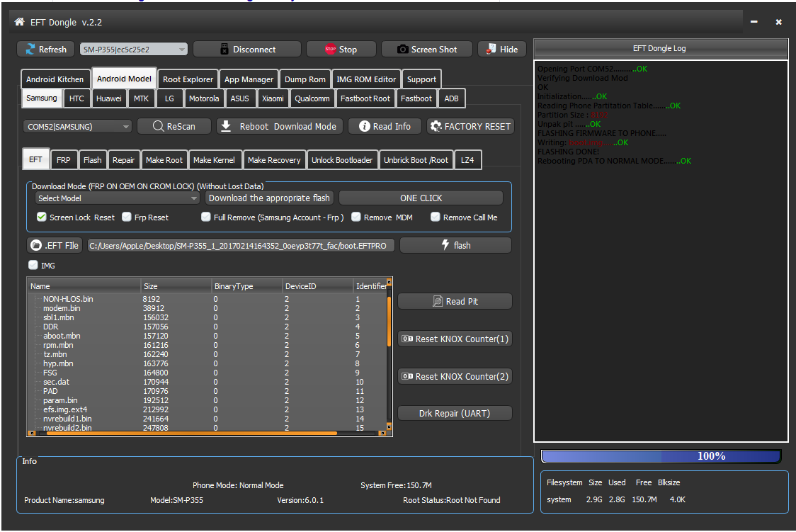The width and height of the screenshot is (796, 532).
Task: Click the Hide button
Action: point(502,50)
